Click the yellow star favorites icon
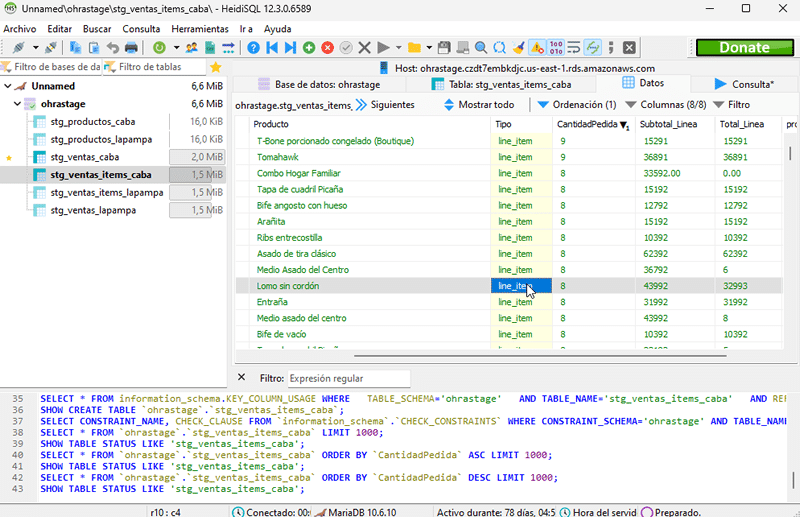800x517 pixels. pos(216,67)
